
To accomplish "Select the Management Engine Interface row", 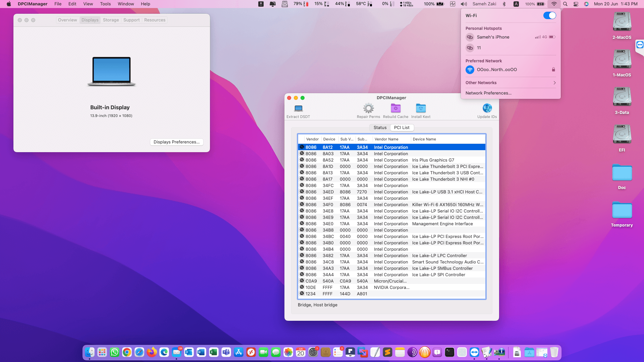I will (392, 224).
